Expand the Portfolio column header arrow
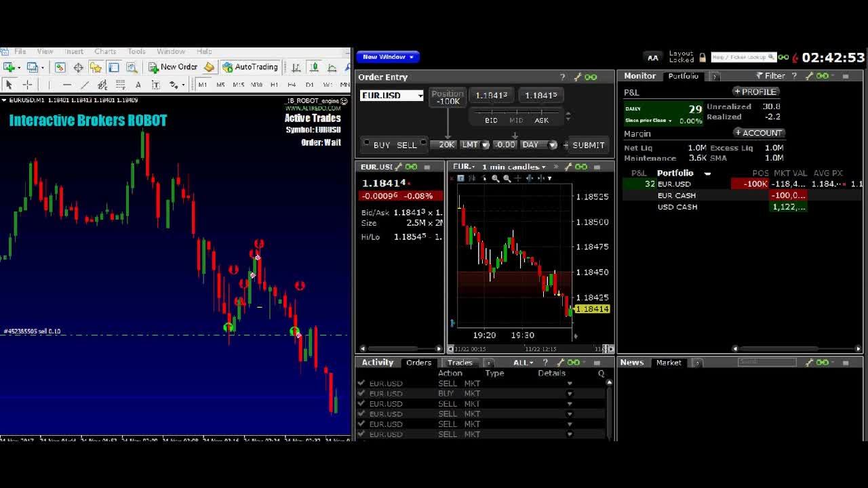 click(707, 174)
